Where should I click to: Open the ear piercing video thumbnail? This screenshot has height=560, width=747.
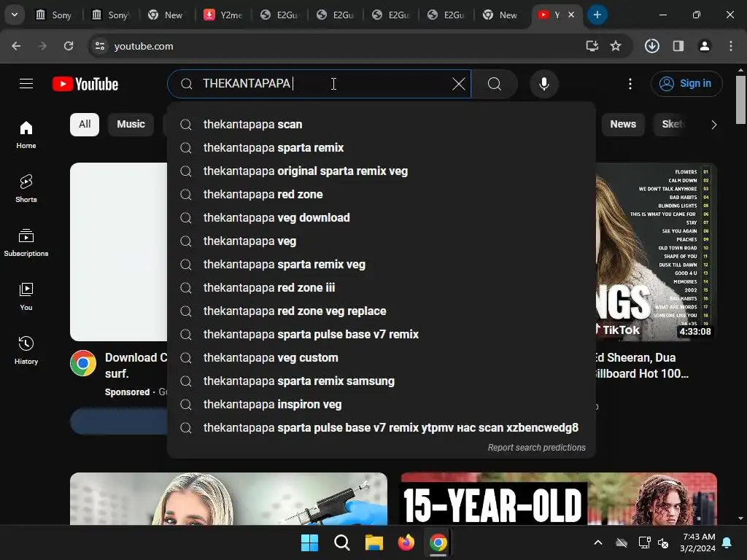(228, 499)
